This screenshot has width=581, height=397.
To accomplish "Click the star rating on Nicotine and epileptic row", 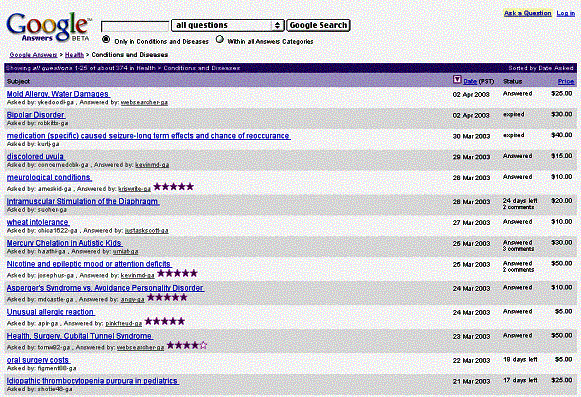I will point(177,274).
